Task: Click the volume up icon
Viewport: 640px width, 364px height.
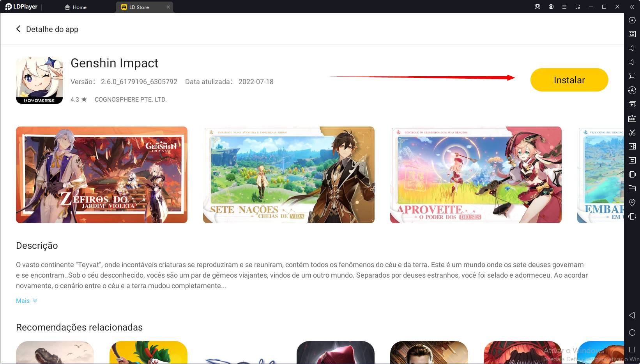Action: (632, 48)
